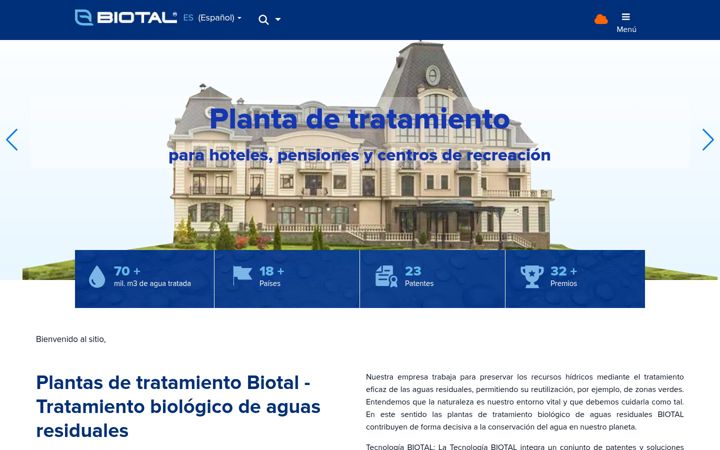
Task: Click the 'Planta de tratamiento' banner heading
Action: tap(360, 119)
